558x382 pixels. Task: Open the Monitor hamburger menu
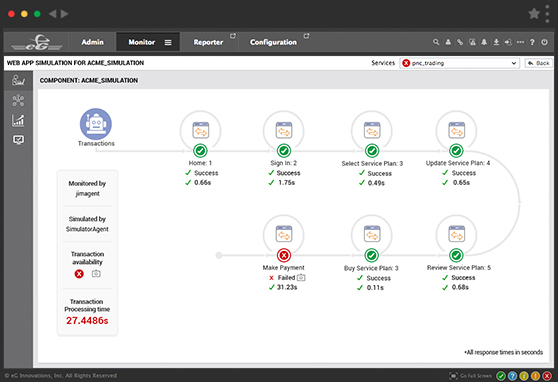[168, 42]
